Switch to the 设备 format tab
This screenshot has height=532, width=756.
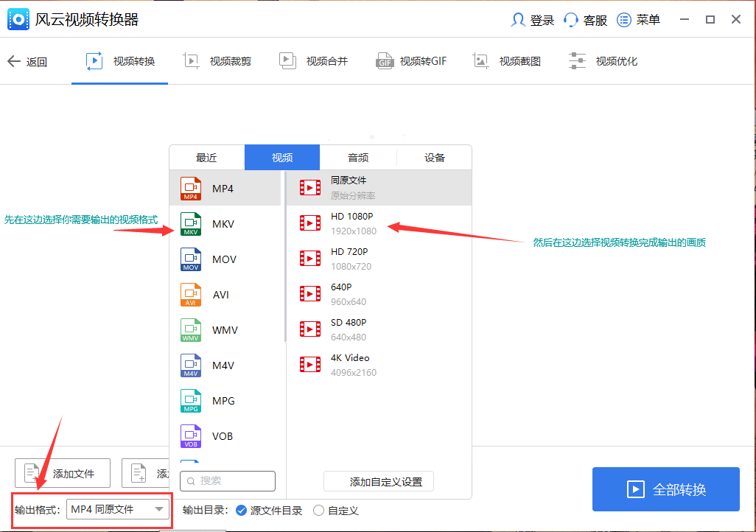click(435, 158)
